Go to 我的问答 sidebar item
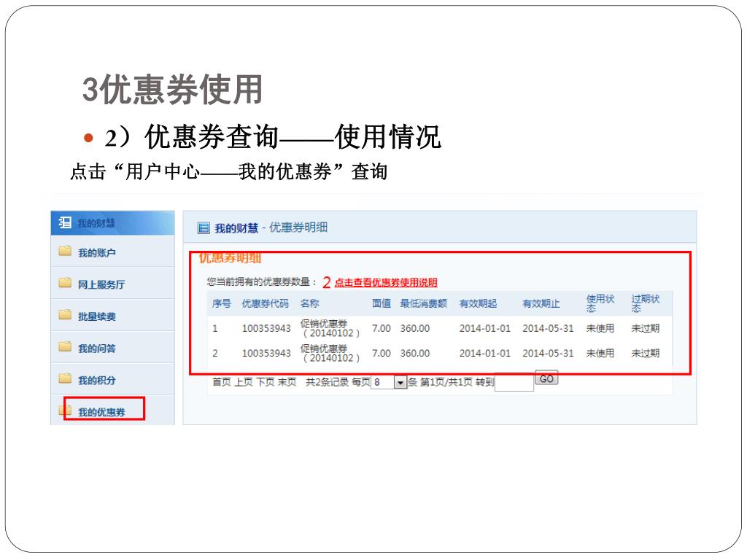The image size is (747, 560). (x=97, y=349)
